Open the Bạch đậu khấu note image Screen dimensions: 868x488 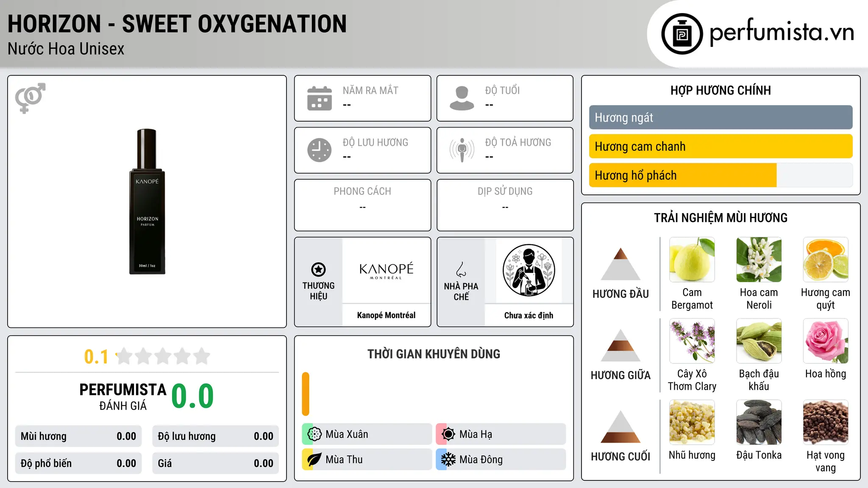pyautogui.click(x=759, y=341)
